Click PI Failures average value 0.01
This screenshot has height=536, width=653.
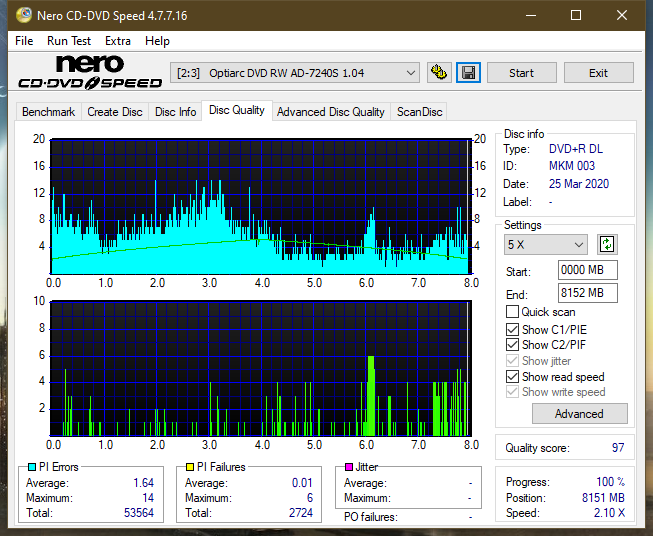302,483
